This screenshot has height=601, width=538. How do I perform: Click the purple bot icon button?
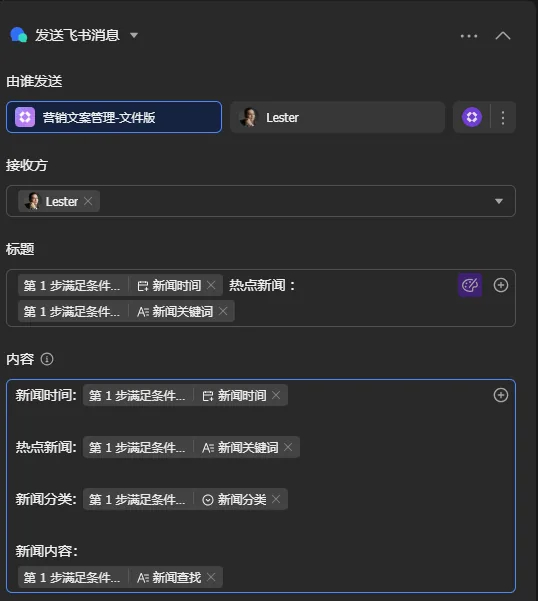pos(472,117)
